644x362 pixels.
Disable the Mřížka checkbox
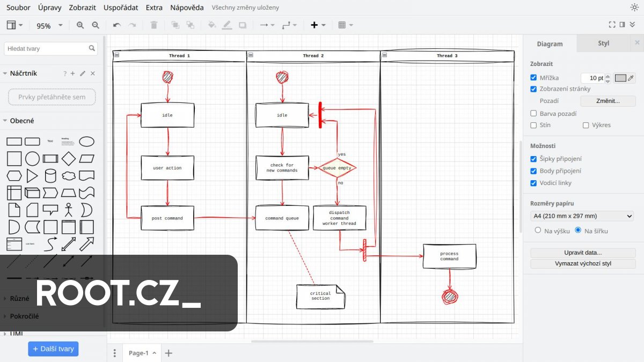coord(533,77)
